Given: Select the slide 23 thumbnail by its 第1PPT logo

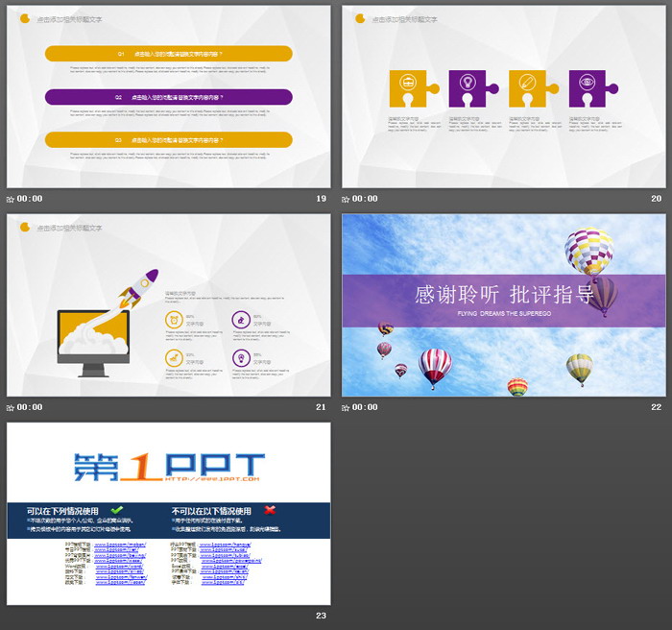Looking at the screenshot, I should (168, 466).
